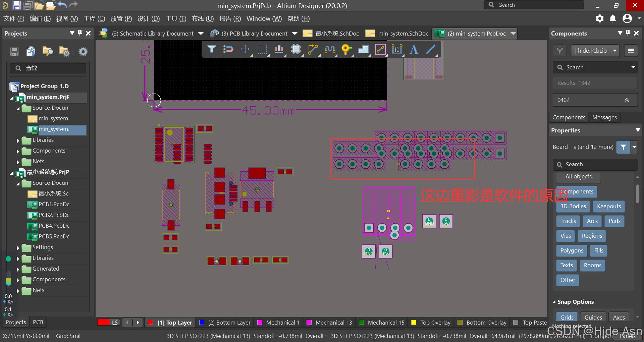644x342 pixels.
Task: Click the interactive routing tool icon
Action: pos(313,49)
